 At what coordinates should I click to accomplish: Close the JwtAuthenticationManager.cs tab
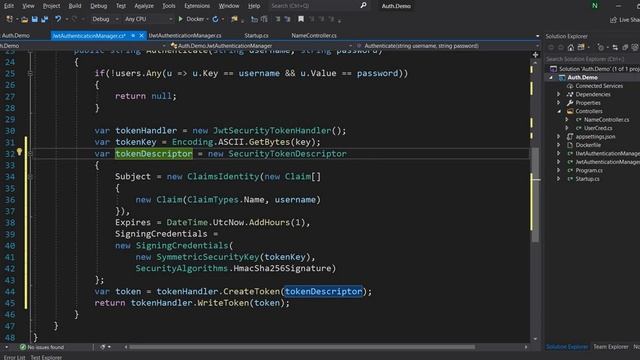click(x=141, y=36)
